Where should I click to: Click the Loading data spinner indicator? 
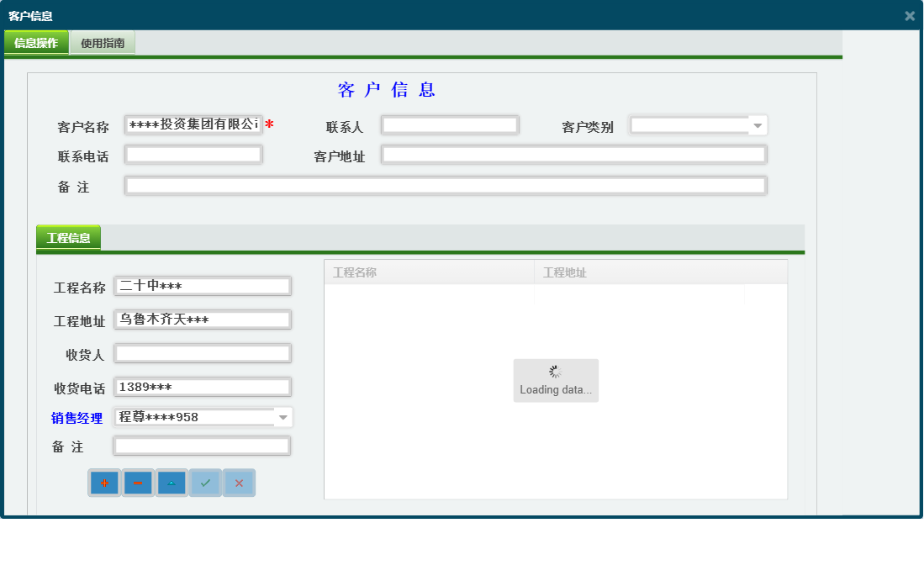pos(556,380)
